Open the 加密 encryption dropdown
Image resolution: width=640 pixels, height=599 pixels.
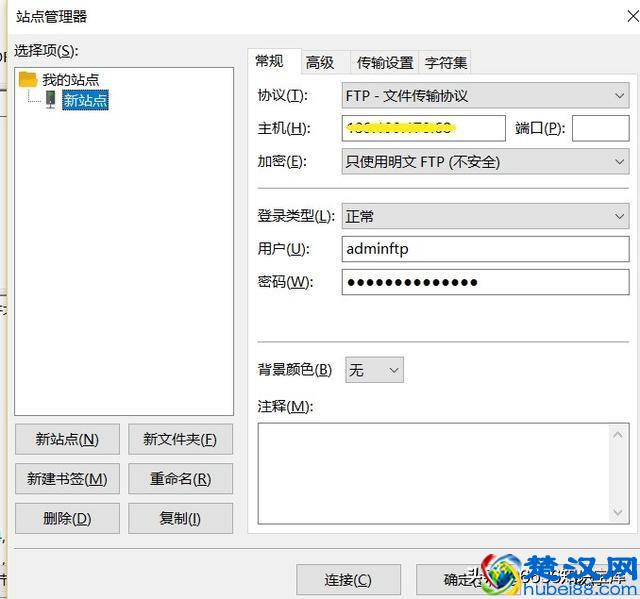[485, 162]
